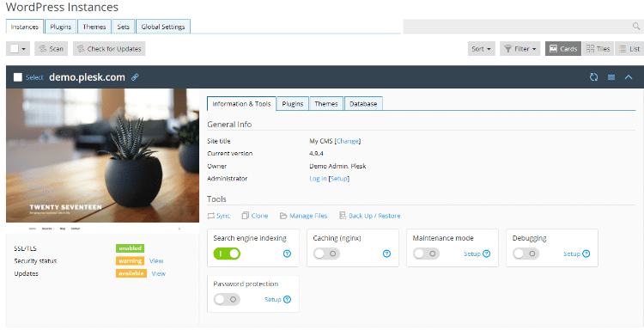Open the Filter dropdown
Image resolution: width=644 pixels, height=330 pixels.
pyautogui.click(x=520, y=48)
